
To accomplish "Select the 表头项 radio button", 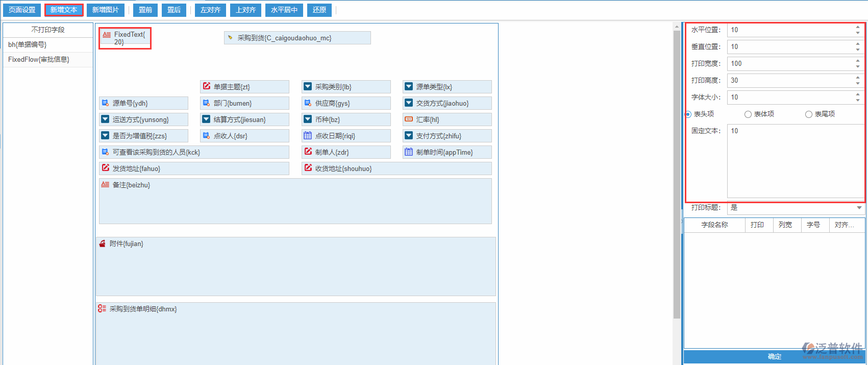I will point(688,114).
